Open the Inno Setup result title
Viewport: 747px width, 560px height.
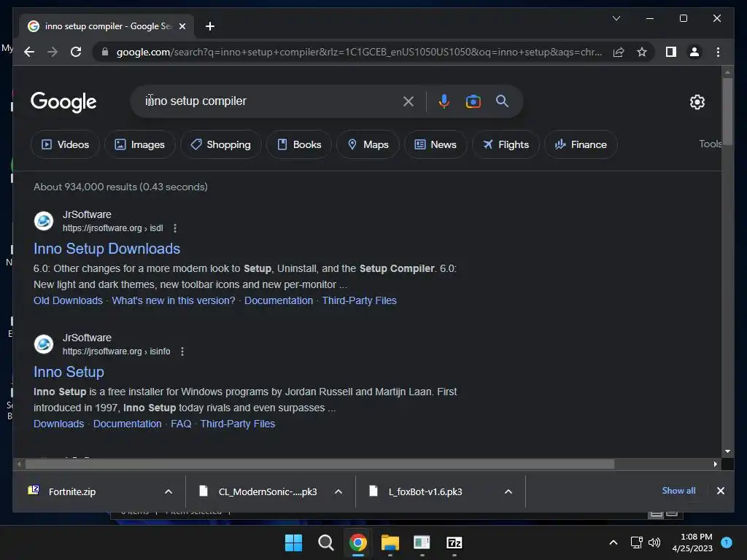pyautogui.click(x=69, y=372)
